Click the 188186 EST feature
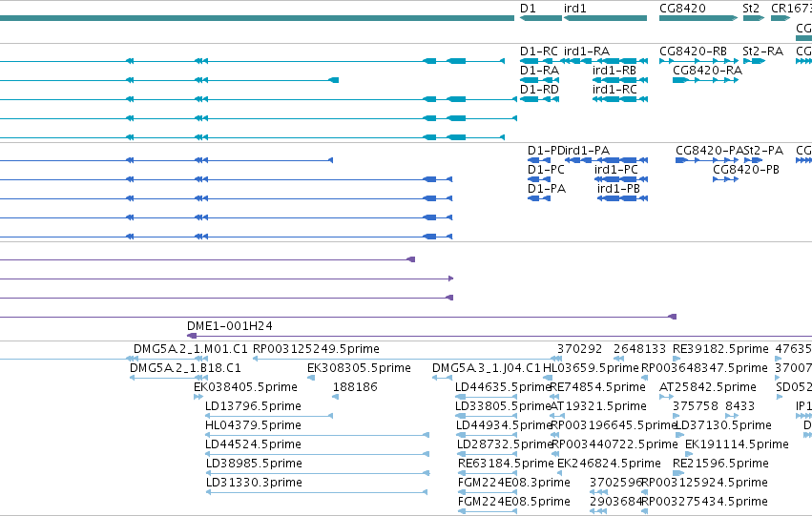812x516 pixels. tap(336, 397)
